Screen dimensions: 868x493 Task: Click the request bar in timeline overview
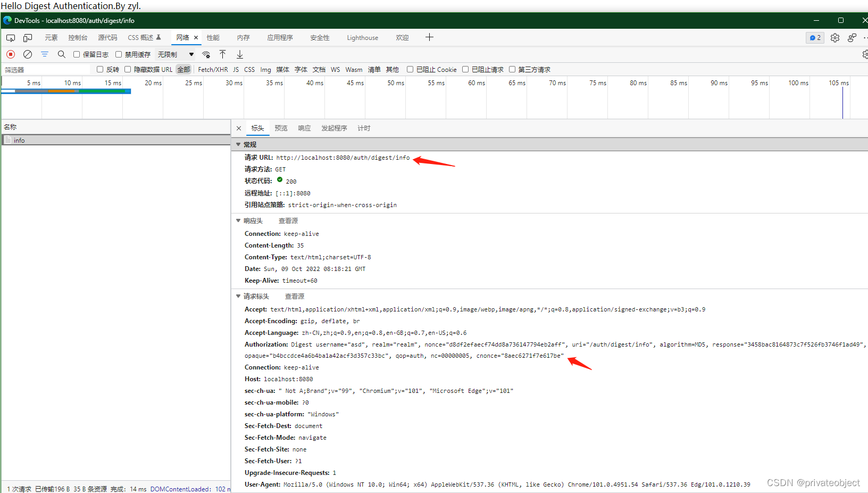(x=66, y=91)
